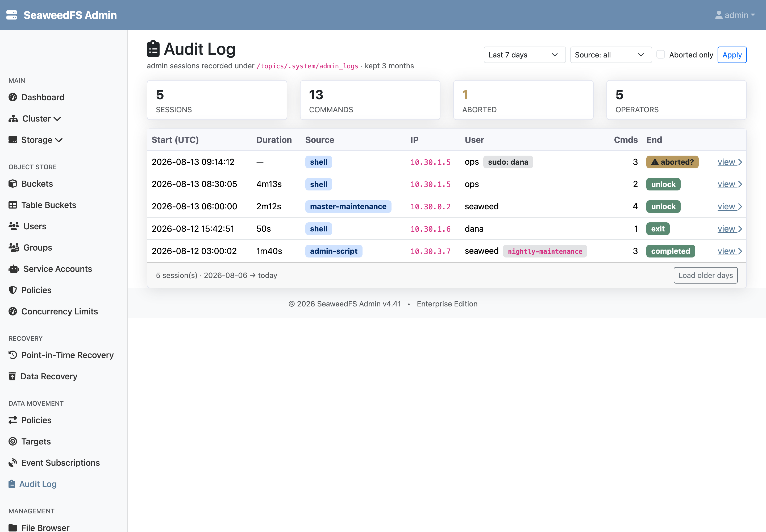Image resolution: width=766 pixels, height=532 pixels.
Task: Click the Audit Log clipboard sidebar icon
Action: pos(12,484)
